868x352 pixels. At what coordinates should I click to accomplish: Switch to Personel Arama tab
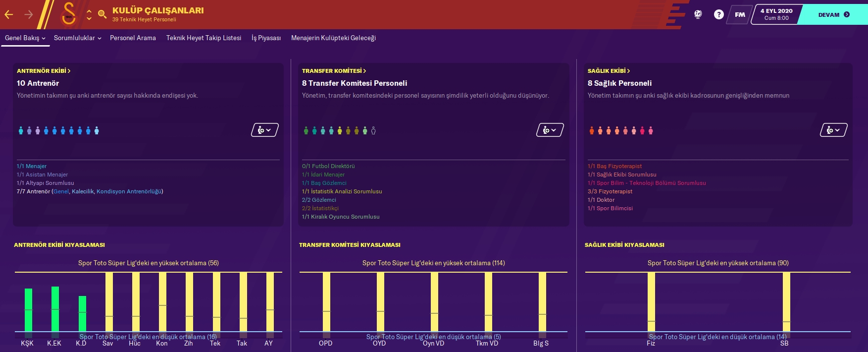pyautogui.click(x=133, y=38)
